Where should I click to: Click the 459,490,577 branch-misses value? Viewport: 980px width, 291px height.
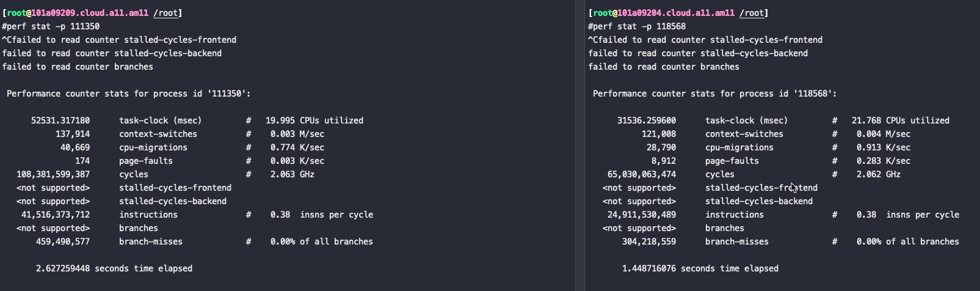tap(63, 241)
